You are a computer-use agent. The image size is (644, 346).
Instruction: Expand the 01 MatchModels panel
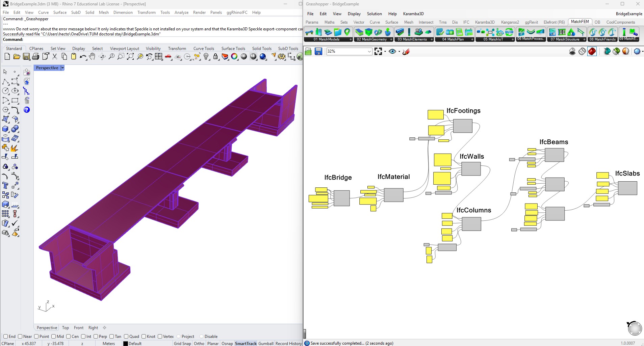pos(350,39)
